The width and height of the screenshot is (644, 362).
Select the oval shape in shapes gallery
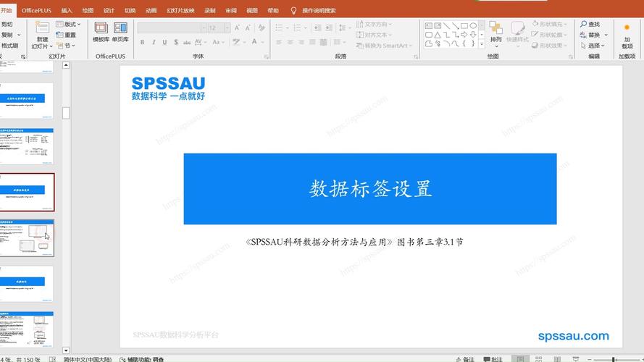pyautogui.click(x=474, y=25)
